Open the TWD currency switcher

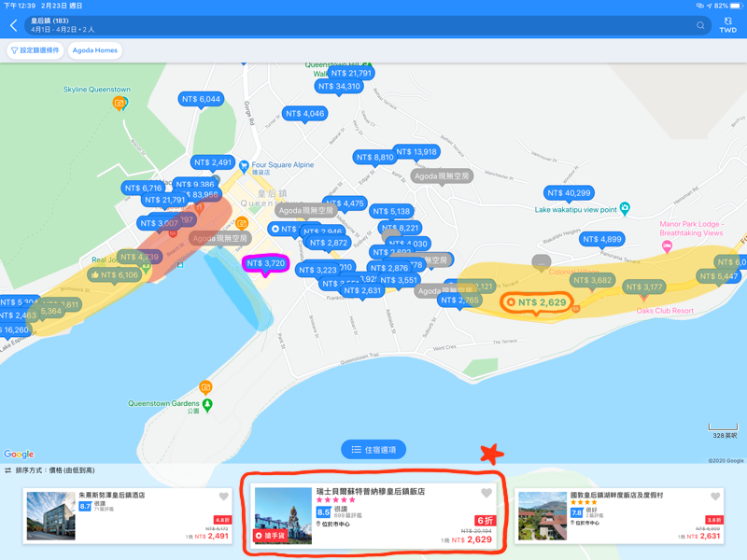coord(727,25)
